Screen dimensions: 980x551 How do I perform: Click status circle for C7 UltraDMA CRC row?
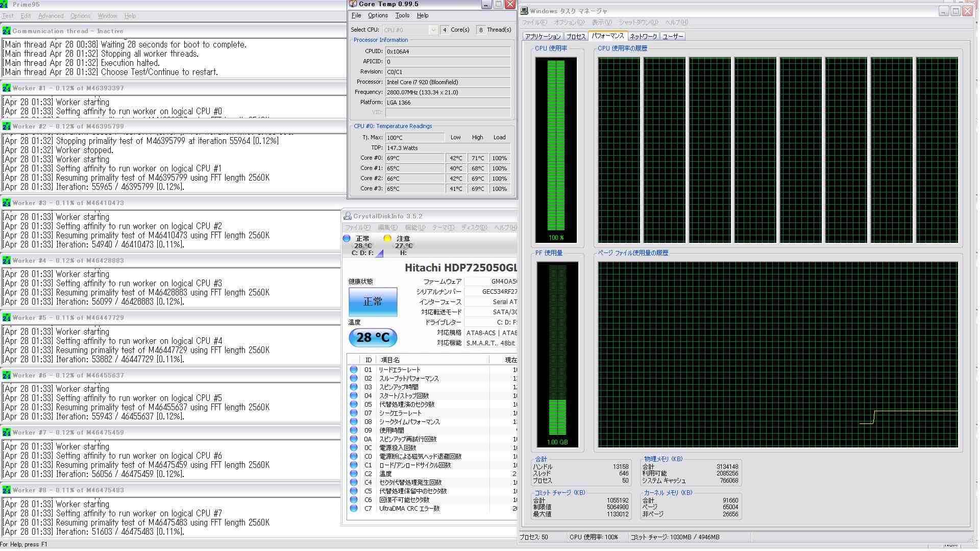354,508
